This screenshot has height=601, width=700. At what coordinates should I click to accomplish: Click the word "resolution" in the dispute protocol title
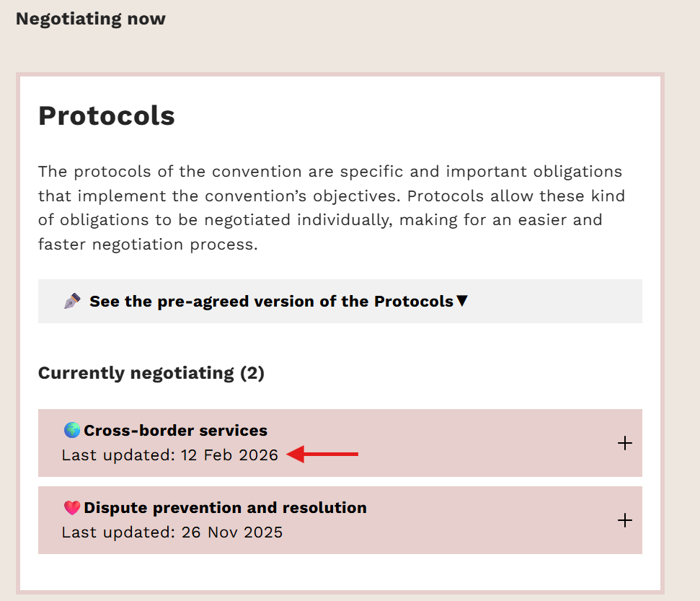click(329, 508)
